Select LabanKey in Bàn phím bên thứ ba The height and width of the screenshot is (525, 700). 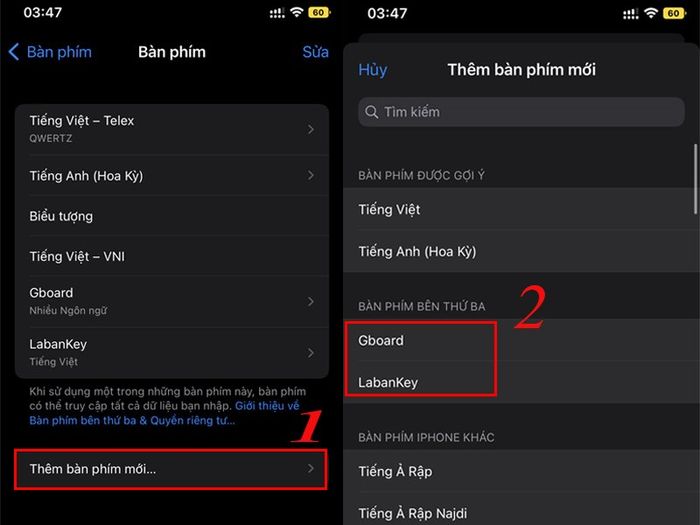click(521, 382)
